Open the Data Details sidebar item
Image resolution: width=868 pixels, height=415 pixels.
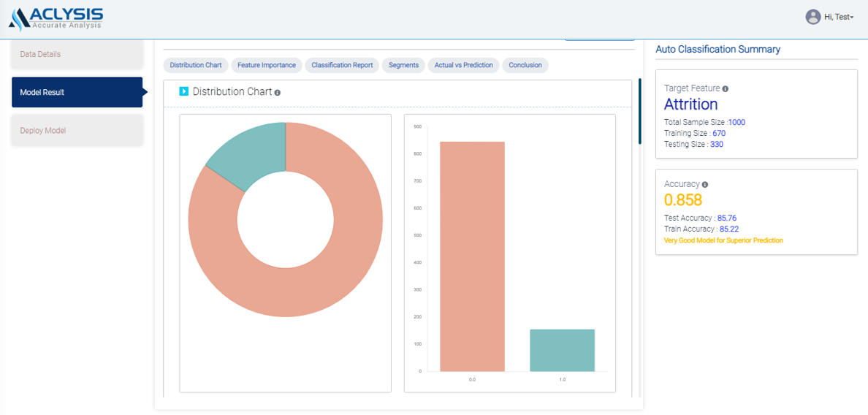77,54
